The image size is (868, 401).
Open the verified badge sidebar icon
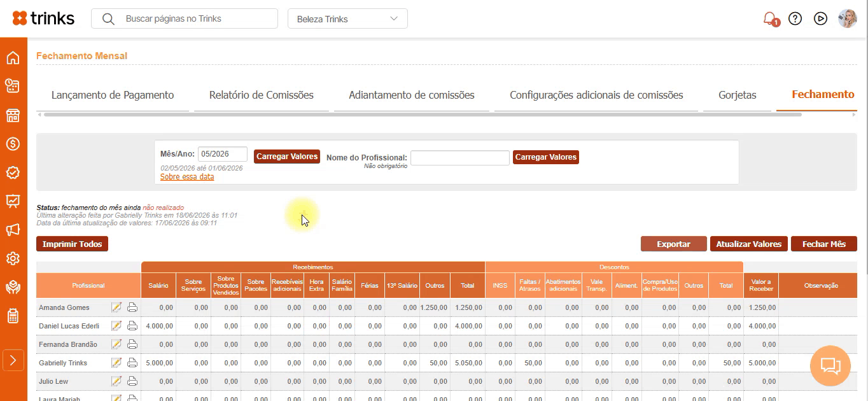[x=13, y=172]
